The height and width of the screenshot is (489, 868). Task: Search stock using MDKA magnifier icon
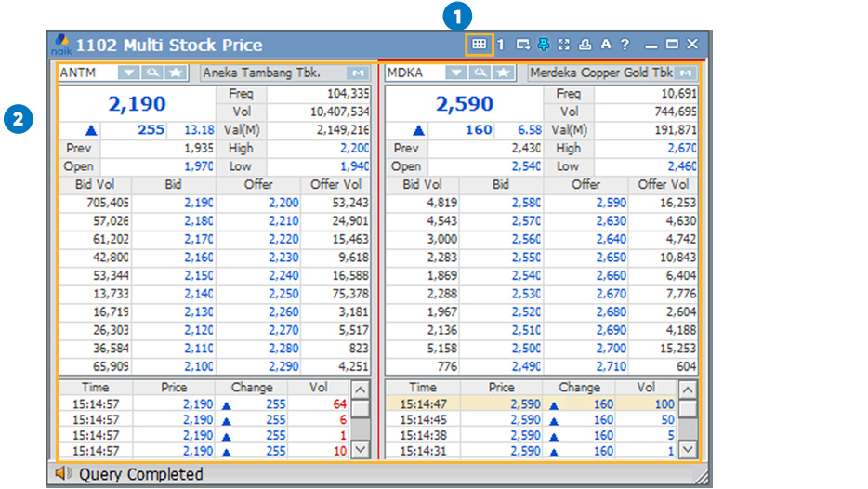[x=480, y=73]
